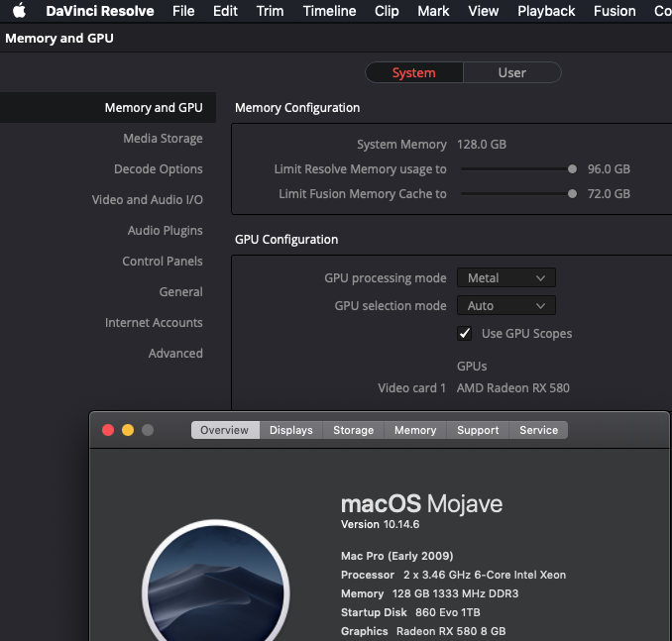Select Internet Accounts in sidebar
672x641 pixels.
(154, 323)
